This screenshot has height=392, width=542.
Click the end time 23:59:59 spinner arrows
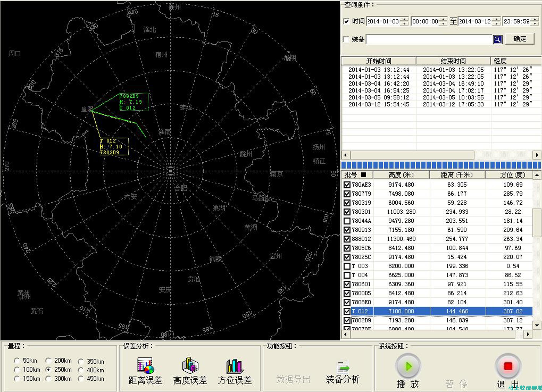point(535,21)
